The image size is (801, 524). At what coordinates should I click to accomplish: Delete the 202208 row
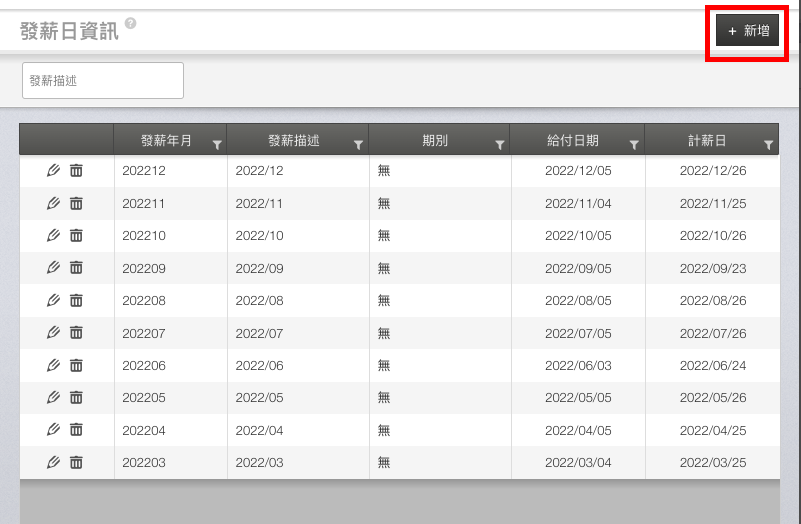click(76, 300)
